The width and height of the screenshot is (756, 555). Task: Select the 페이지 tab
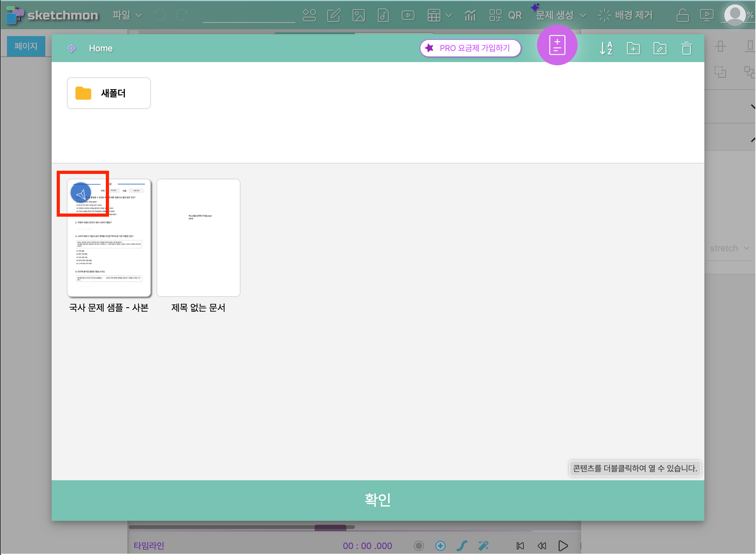(x=26, y=46)
